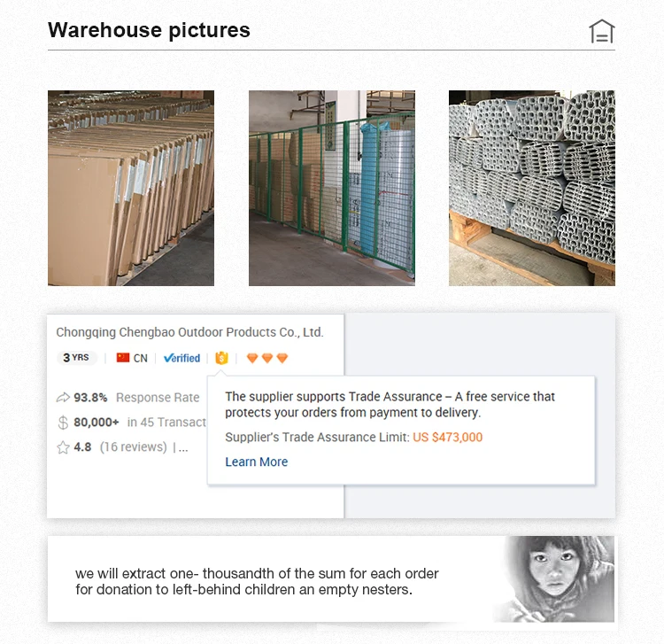Click the warehouse house icon in header
Viewport: 664px width, 644px height.
pos(601,31)
